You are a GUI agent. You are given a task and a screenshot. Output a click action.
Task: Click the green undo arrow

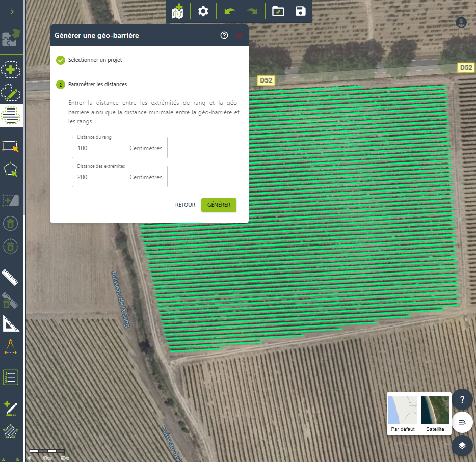tap(229, 11)
